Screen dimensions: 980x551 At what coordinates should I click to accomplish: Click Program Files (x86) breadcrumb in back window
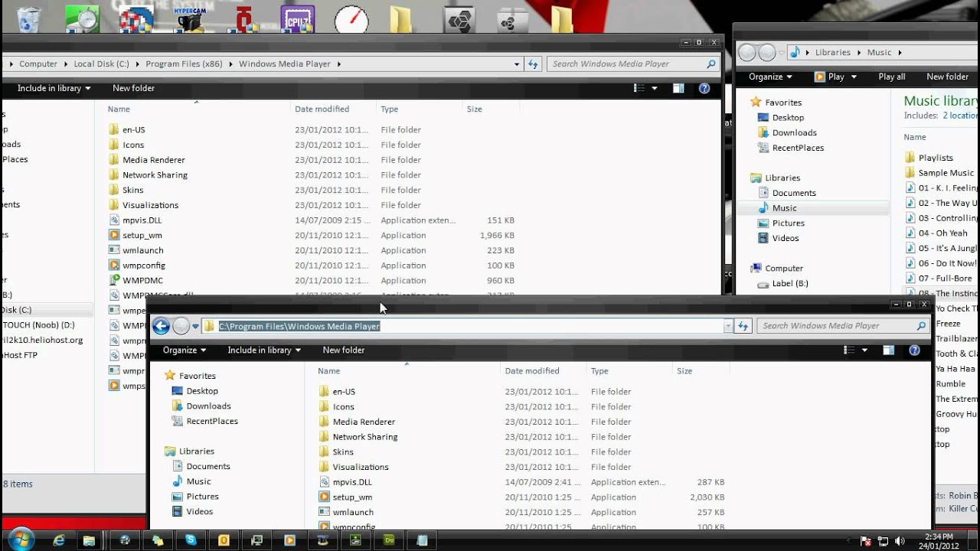[x=184, y=64]
